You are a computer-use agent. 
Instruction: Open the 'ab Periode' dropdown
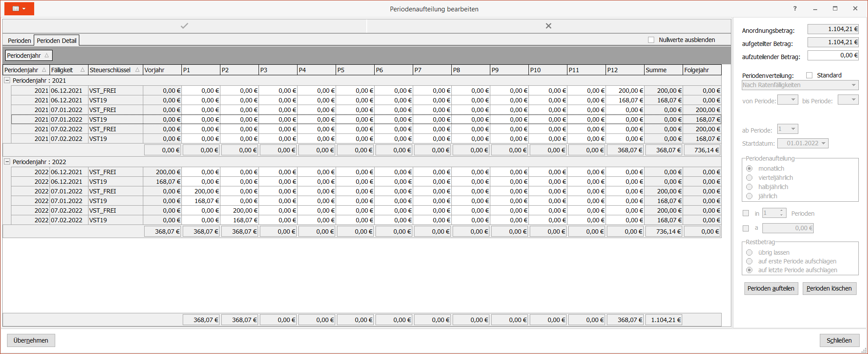click(788, 129)
